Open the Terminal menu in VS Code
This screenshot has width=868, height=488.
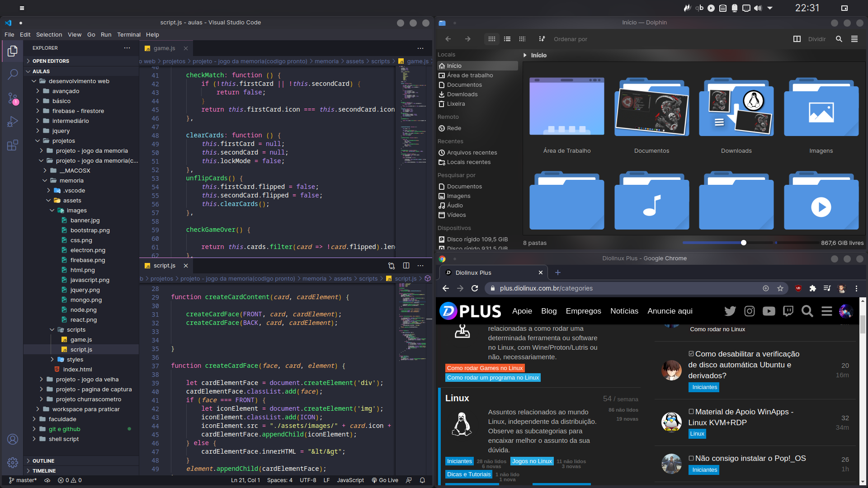pos(128,34)
